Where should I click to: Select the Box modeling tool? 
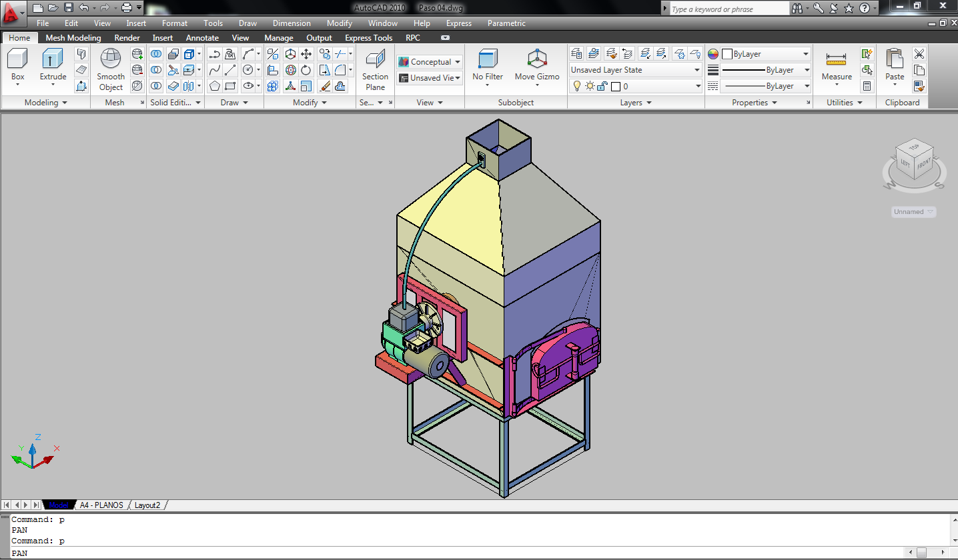click(17, 59)
